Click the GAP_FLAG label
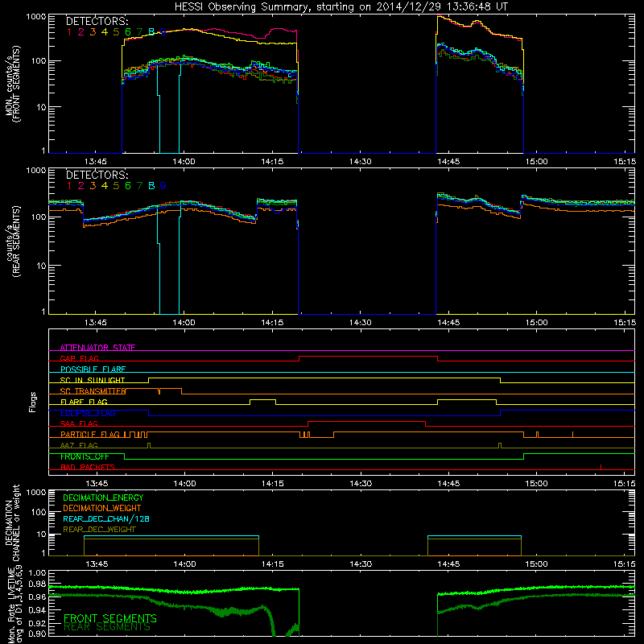644x644 pixels. tap(79, 358)
